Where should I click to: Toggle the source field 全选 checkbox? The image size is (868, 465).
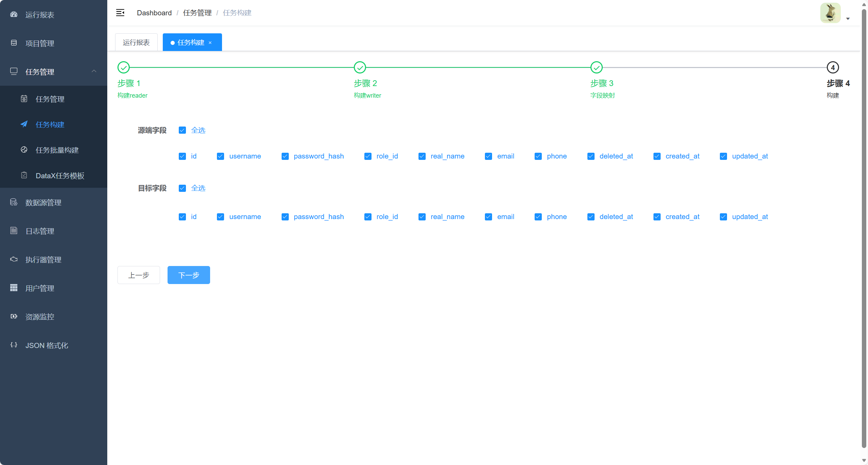[182, 130]
